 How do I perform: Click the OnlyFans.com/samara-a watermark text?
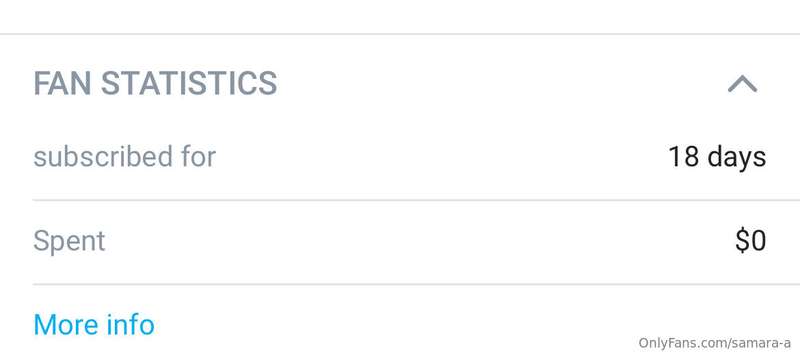click(x=715, y=343)
